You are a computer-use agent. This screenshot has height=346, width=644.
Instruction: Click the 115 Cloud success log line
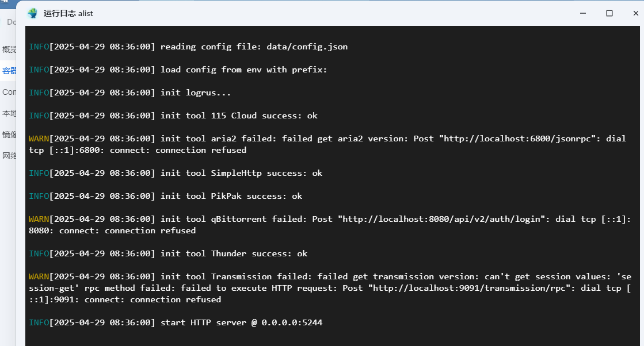tap(173, 116)
